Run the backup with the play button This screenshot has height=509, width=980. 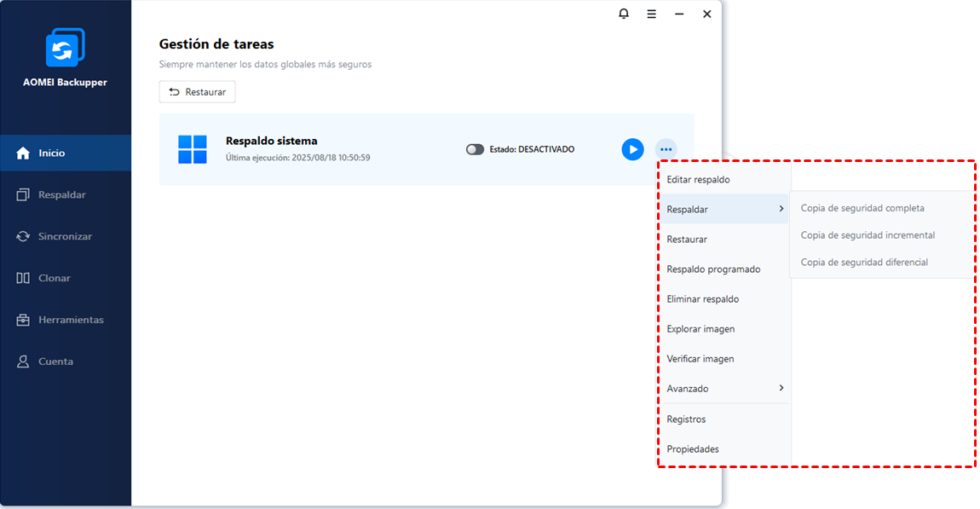632,149
